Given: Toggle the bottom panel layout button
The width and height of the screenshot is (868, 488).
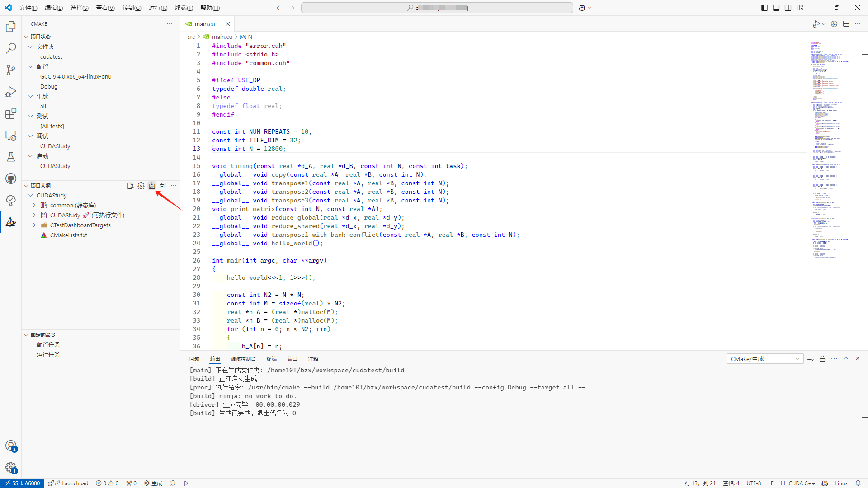Looking at the screenshot, I should pyautogui.click(x=776, y=8).
